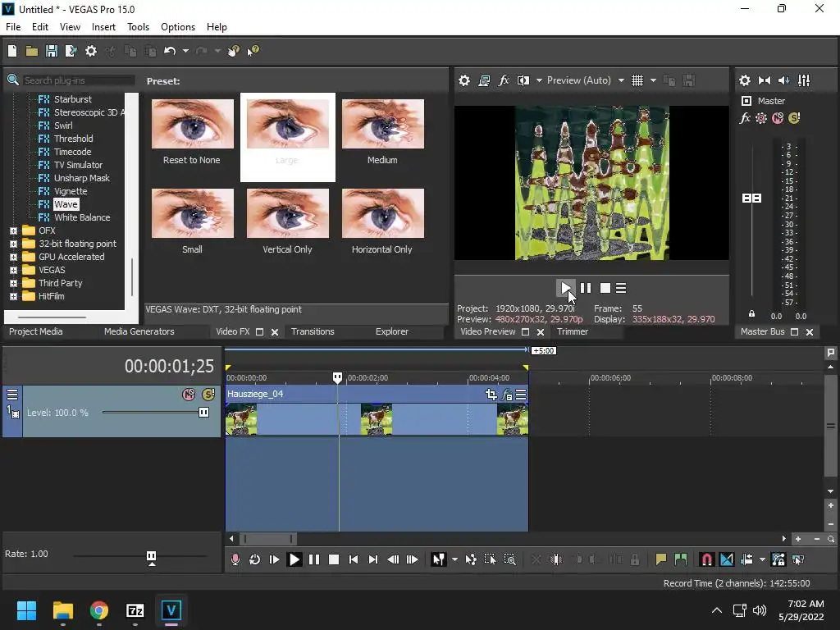This screenshot has width=840, height=630.
Task: Toggle Loop Playback button
Action: pos(254,559)
